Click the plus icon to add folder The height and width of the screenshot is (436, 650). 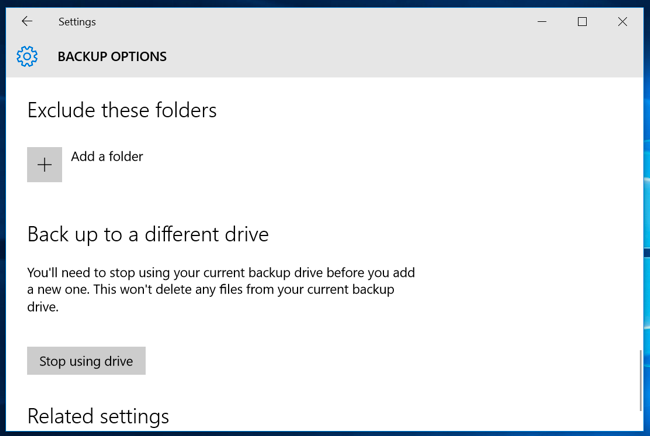pyautogui.click(x=45, y=165)
